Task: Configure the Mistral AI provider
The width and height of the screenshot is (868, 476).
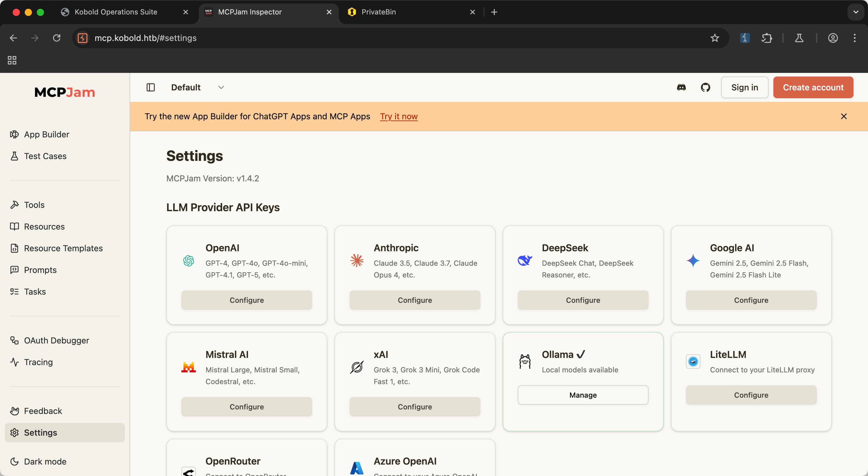Action: [247, 407]
